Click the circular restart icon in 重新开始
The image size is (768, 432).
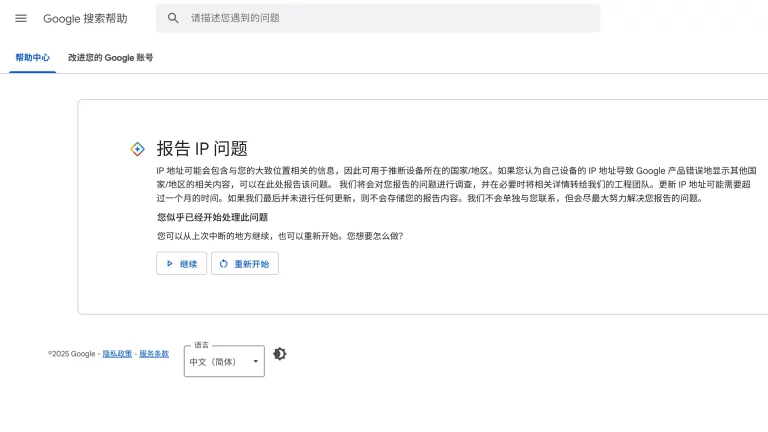(224, 264)
